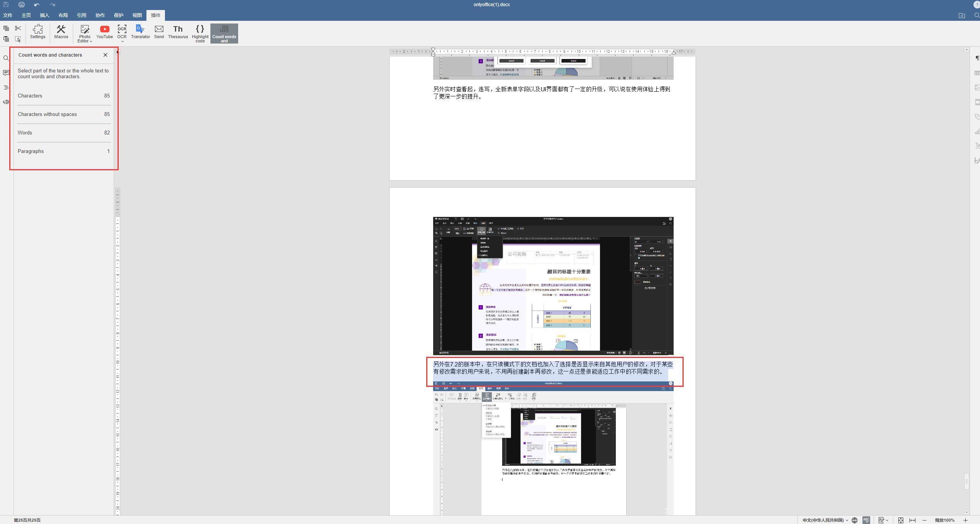980x524 pixels.
Task: Toggle the document zoom level display
Action: 943,519
